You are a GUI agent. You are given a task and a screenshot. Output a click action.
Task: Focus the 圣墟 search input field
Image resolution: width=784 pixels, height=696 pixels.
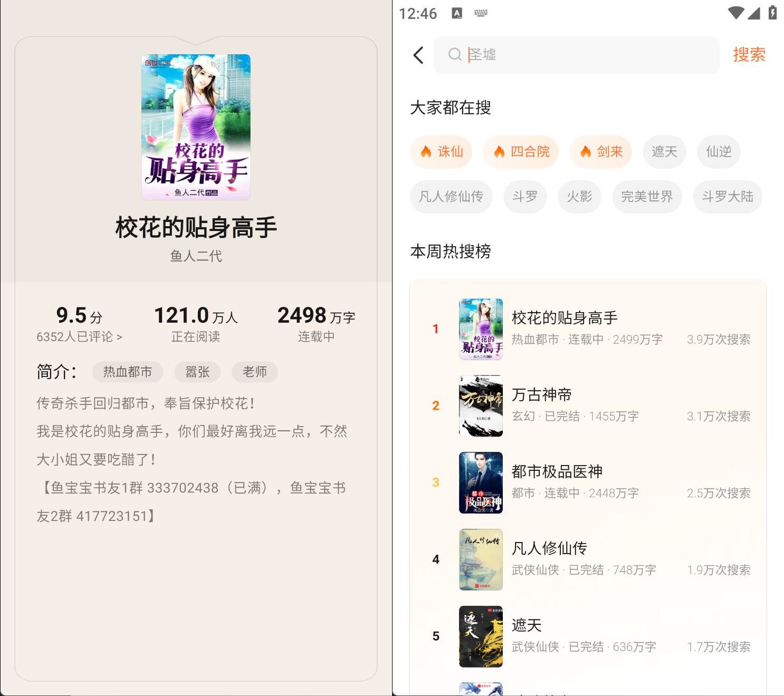pyautogui.click(x=586, y=55)
